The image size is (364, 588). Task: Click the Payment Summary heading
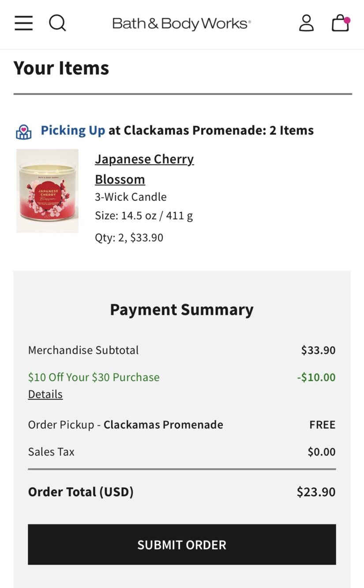182,309
